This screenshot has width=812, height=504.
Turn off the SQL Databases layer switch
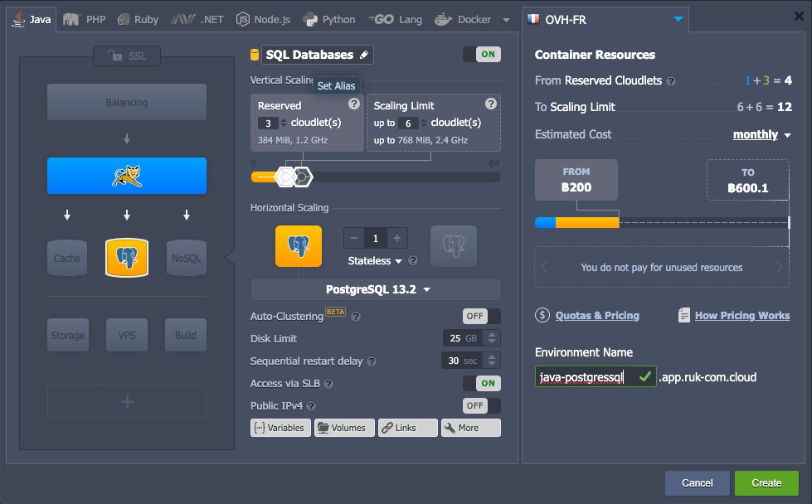point(482,55)
